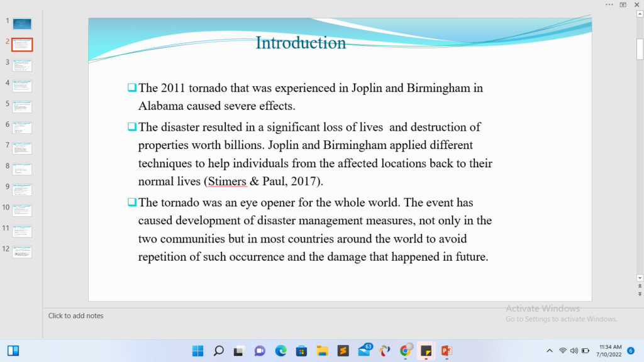Open the Widgets panel icon at far left
Viewport: 644px width, 362px height.
click(13, 351)
